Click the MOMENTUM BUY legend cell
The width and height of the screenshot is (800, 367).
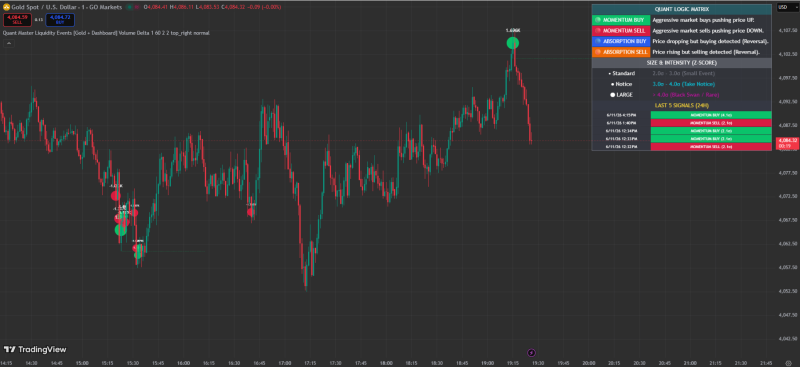pos(621,20)
